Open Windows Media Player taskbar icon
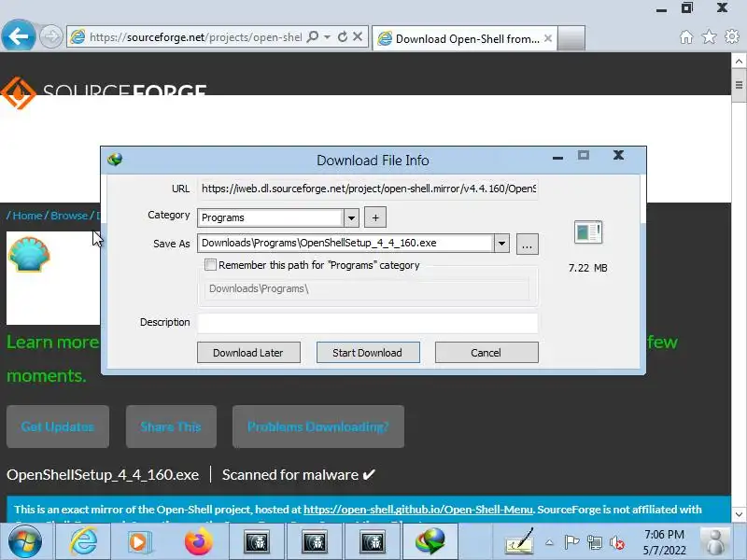The height and width of the screenshot is (560, 747). pos(139,542)
